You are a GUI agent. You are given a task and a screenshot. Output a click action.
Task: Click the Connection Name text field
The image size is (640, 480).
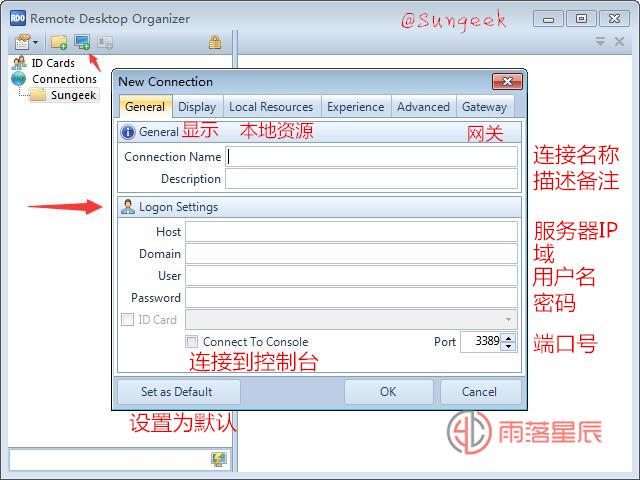coord(372,157)
